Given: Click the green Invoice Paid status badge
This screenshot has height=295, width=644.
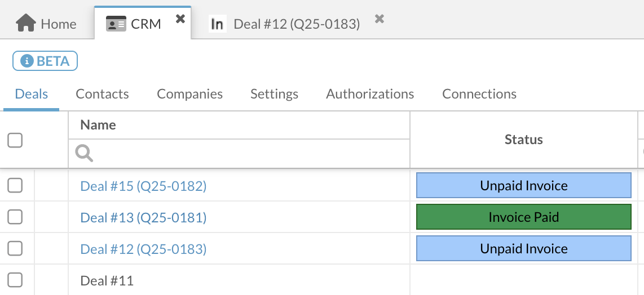Looking at the screenshot, I should pyautogui.click(x=523, y=217).
